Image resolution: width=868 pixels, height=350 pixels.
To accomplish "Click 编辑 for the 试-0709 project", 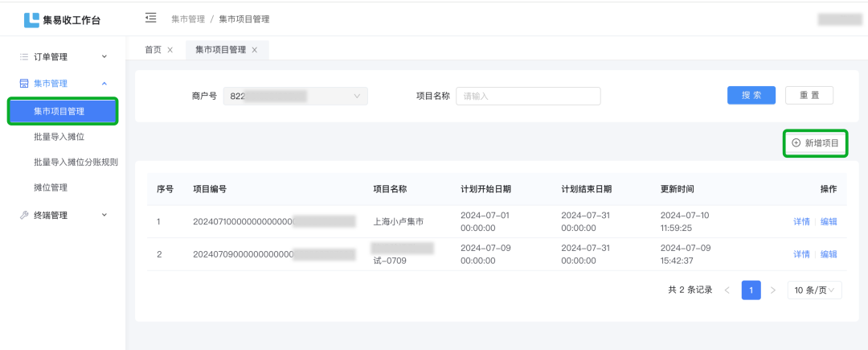I will coord(829,254).
